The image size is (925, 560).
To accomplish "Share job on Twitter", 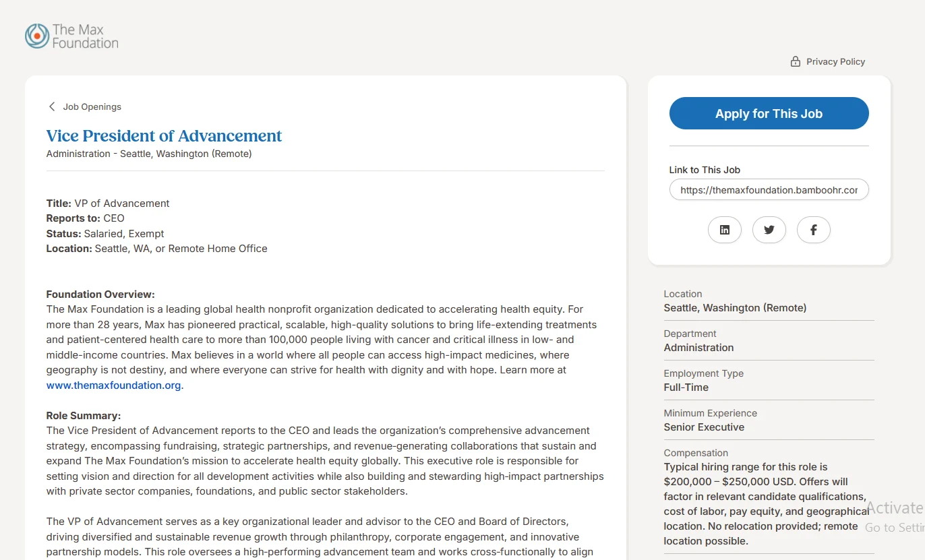I will (x=769, y=230).
